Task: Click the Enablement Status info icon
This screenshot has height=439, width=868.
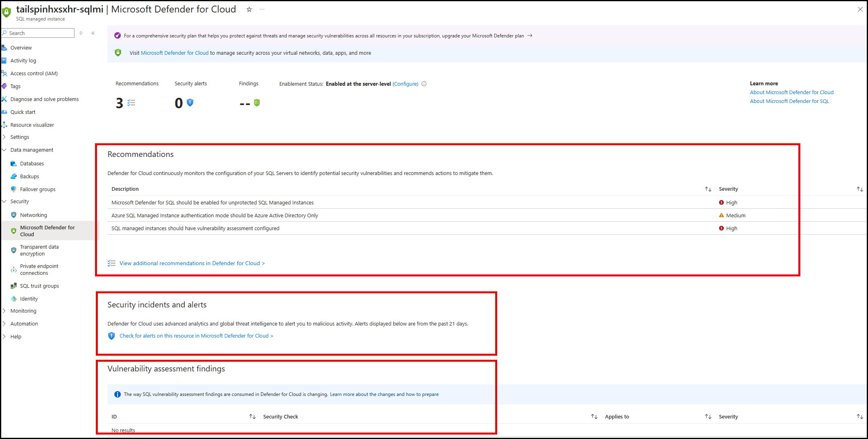Action: tap(424, 84)
